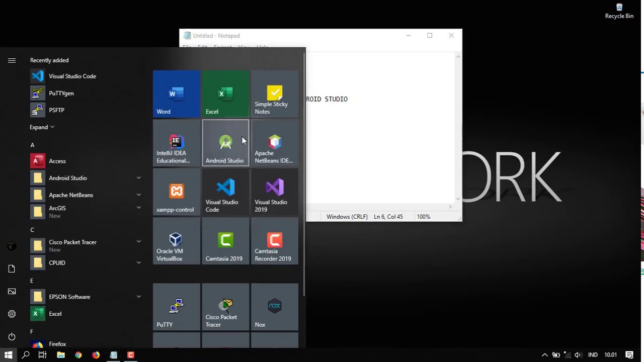Open PuTTYgen from Recently added
This screenshot has height=362, width=644.
click(87, 93)
